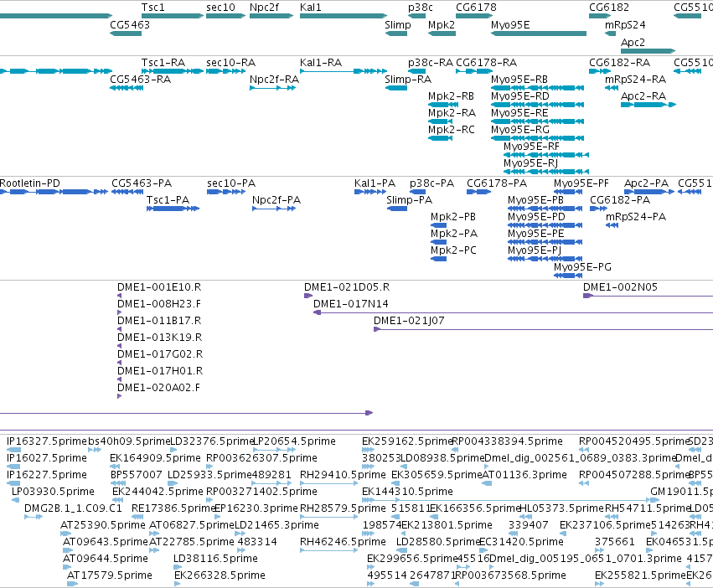Open EST IP16327.5prime
This screenshot has width=713, height=588.
[x=46, y=441]
